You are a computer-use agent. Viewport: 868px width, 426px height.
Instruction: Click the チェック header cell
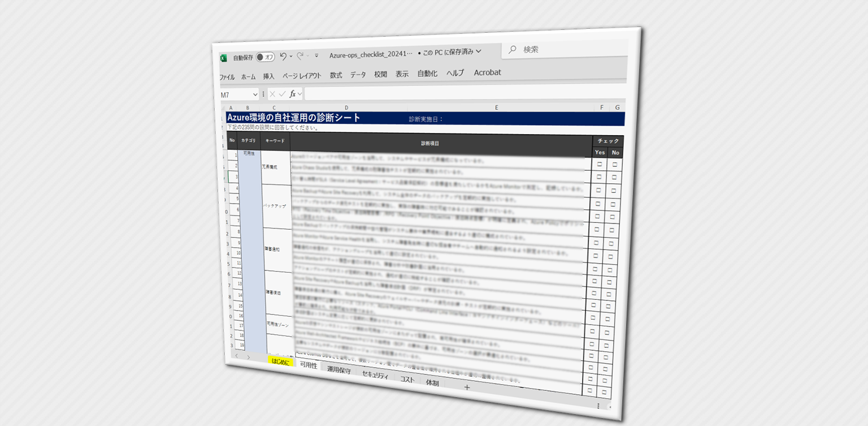[x=608, y=141]
